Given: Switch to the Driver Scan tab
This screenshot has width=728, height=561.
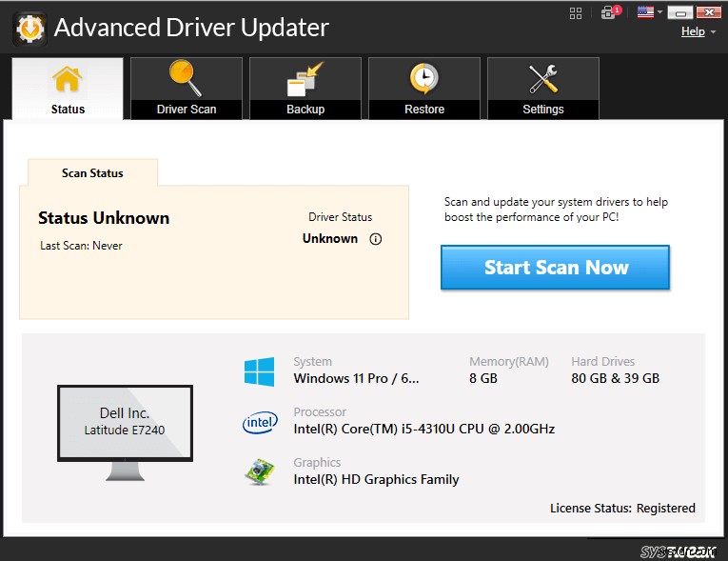Looking at the screenshot, I should 187,89.
